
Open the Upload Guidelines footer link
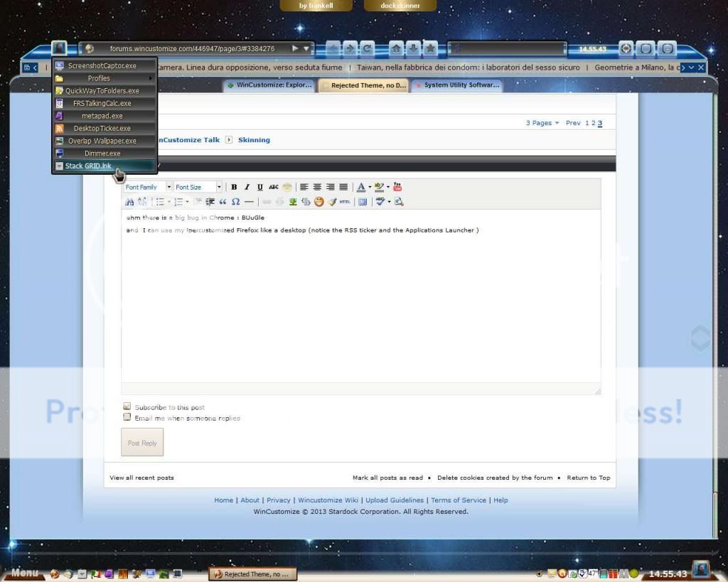395,500
